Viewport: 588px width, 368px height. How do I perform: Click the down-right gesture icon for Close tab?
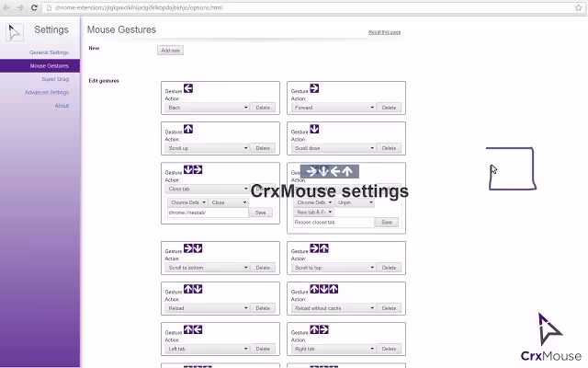193,169
